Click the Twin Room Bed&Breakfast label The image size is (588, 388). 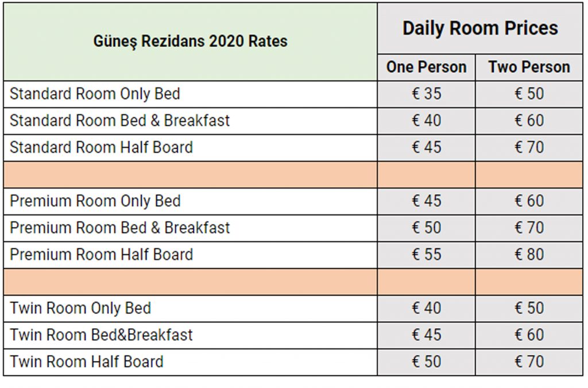pyautogui.click(x=101, y=335)
